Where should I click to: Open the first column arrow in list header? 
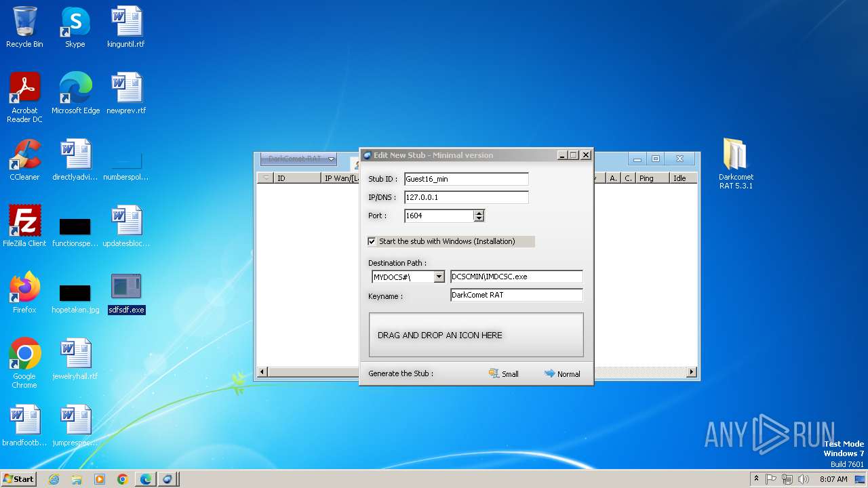point(266,178)
